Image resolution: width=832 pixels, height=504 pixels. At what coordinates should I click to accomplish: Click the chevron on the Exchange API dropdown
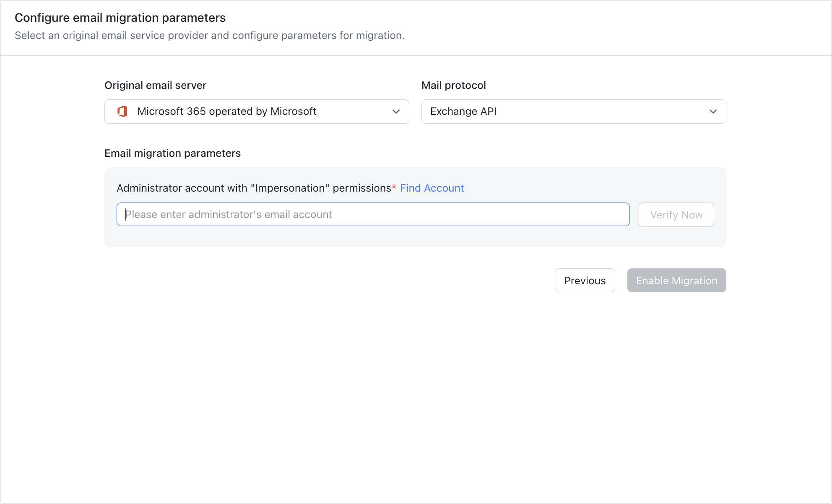pos(712,112)
